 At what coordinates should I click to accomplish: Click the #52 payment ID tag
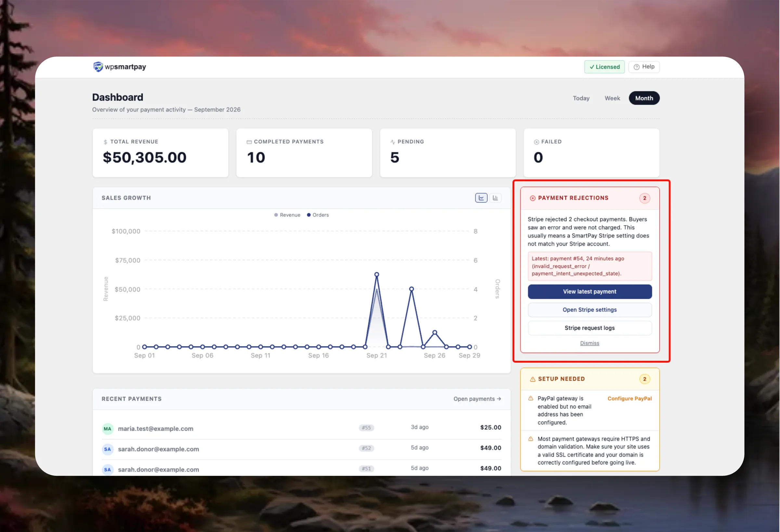(366, 448)
